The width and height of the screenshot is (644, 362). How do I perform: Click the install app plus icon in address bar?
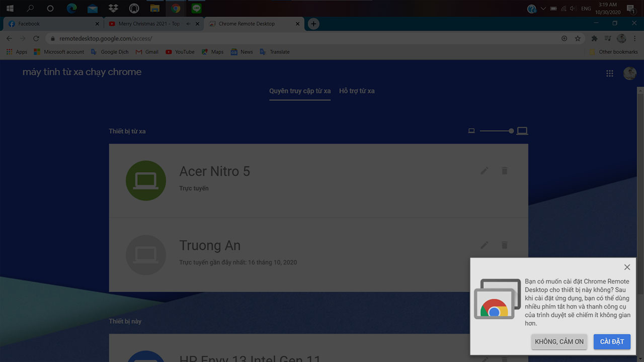pos(564,38)
